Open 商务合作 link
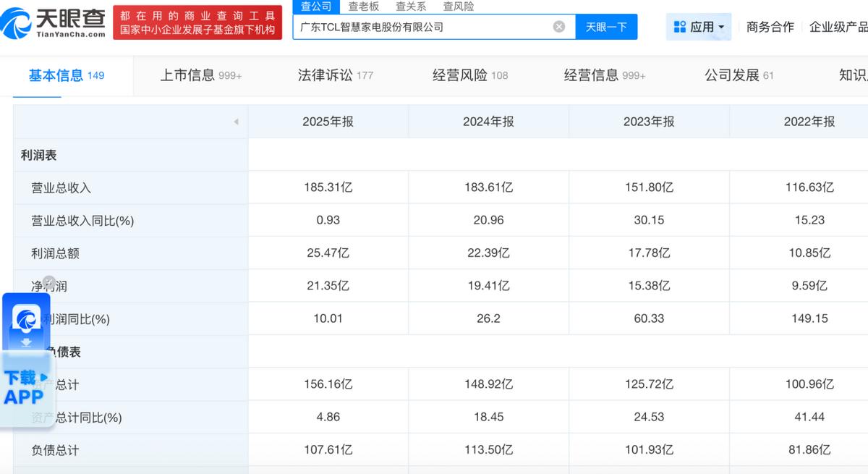Image resolution: width=868 pixels, height=474 pixels. coord(770,27)
